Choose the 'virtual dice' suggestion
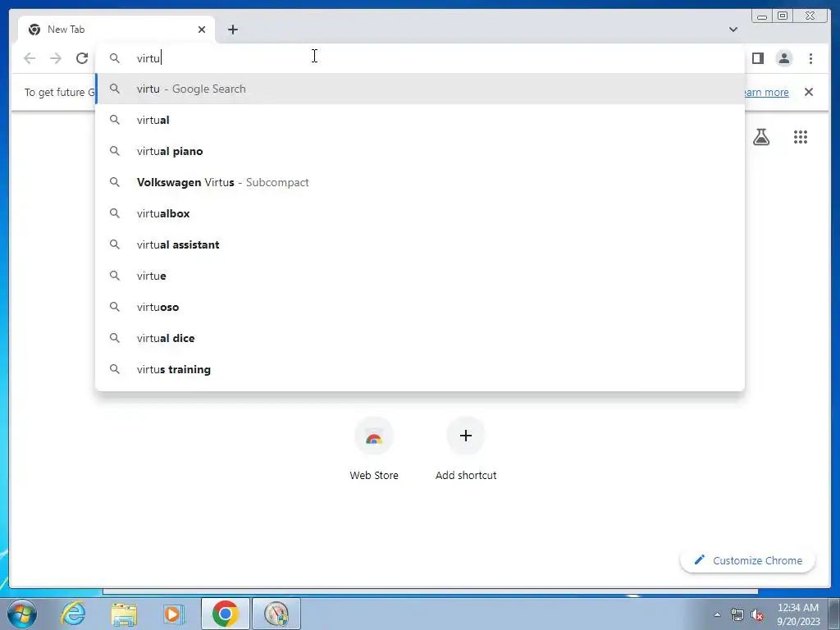 click(x=420, y=338)
